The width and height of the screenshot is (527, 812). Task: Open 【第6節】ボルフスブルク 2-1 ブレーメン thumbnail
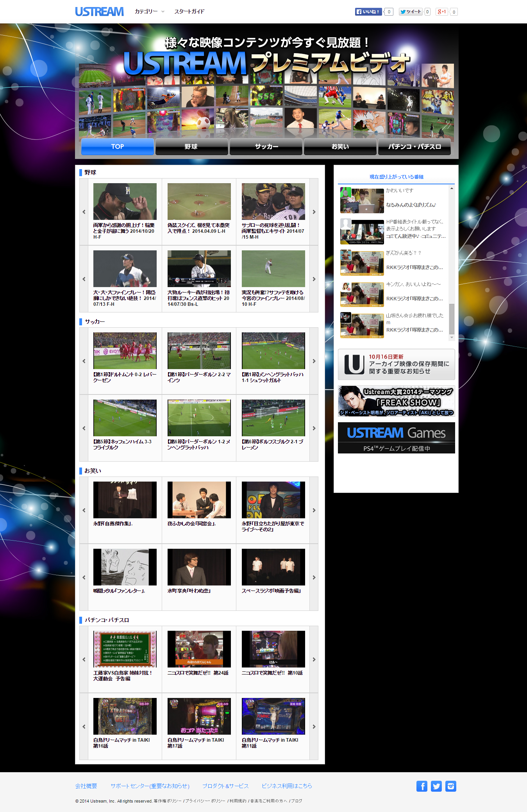tap(273, 418)
